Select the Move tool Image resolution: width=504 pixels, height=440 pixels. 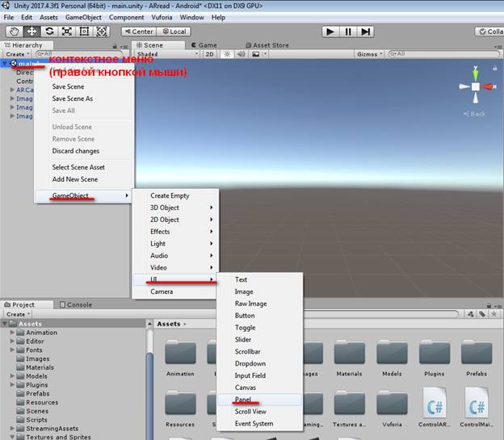tap(31, 31)
